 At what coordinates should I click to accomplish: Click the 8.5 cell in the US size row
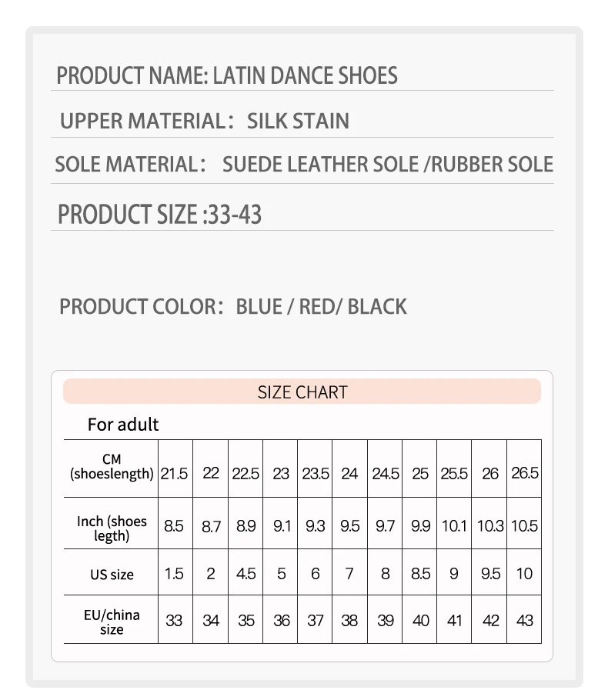420,573
